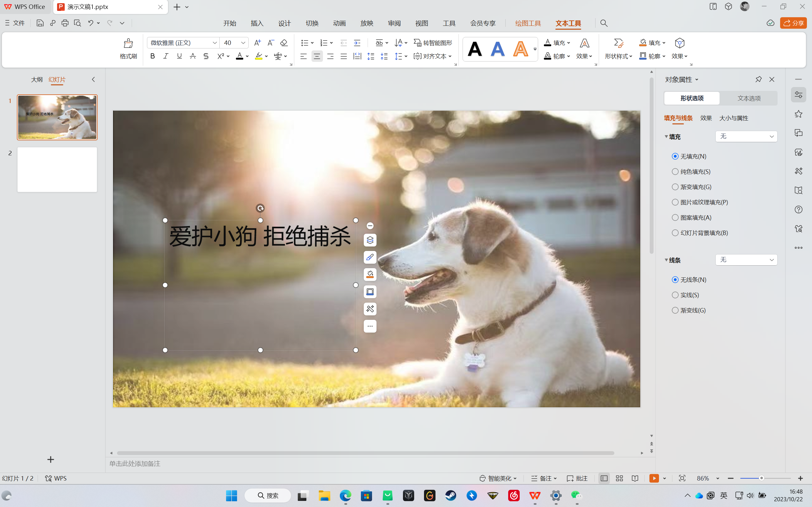Click the zoom slider handle
812x507 pixels.
point(761,479)
